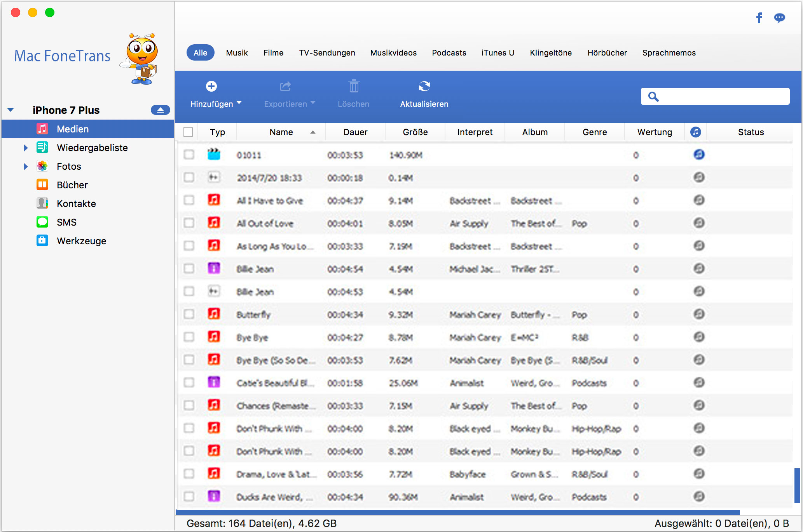Click in the search input field

(715, 96)
